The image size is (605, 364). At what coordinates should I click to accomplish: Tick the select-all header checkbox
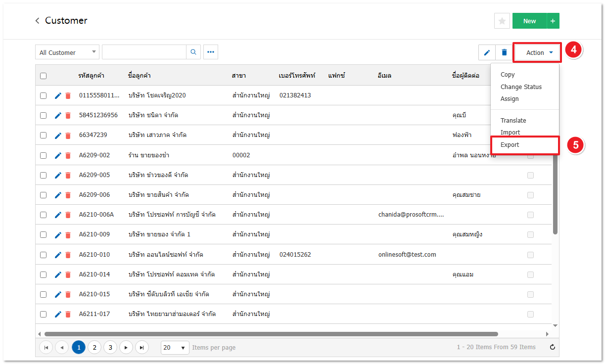pyautogui.click(x=44, y=76)
